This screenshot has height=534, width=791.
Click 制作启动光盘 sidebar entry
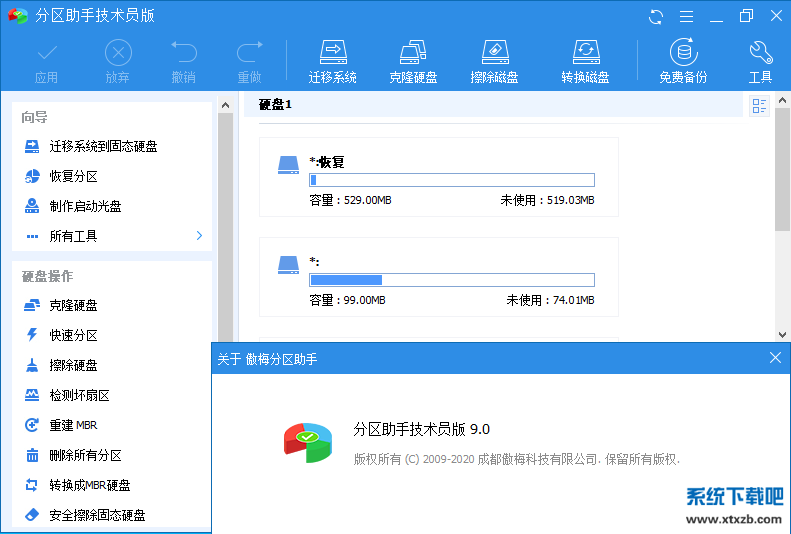[86, 206]
